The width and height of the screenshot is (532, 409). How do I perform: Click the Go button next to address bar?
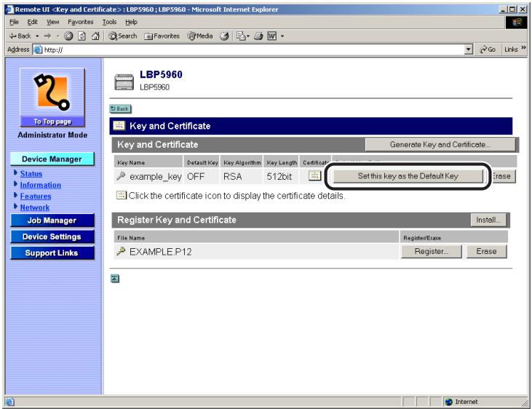(488, 49)
